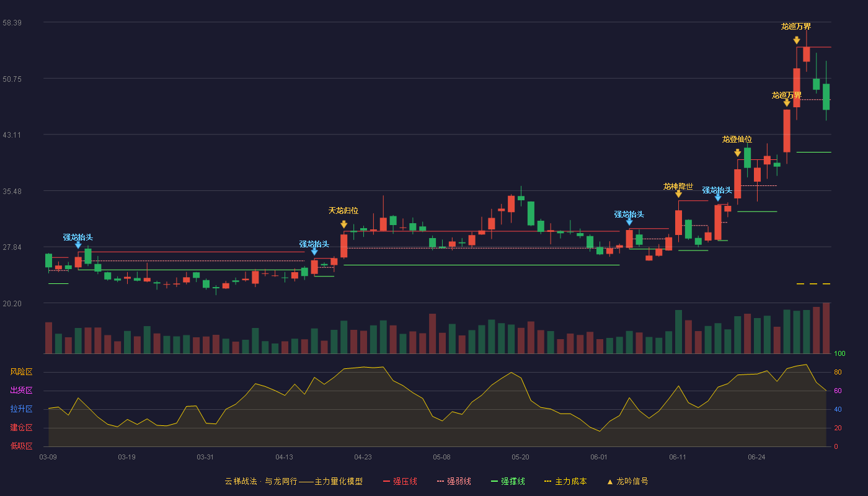Click the 06-01 date axis label

599,457
